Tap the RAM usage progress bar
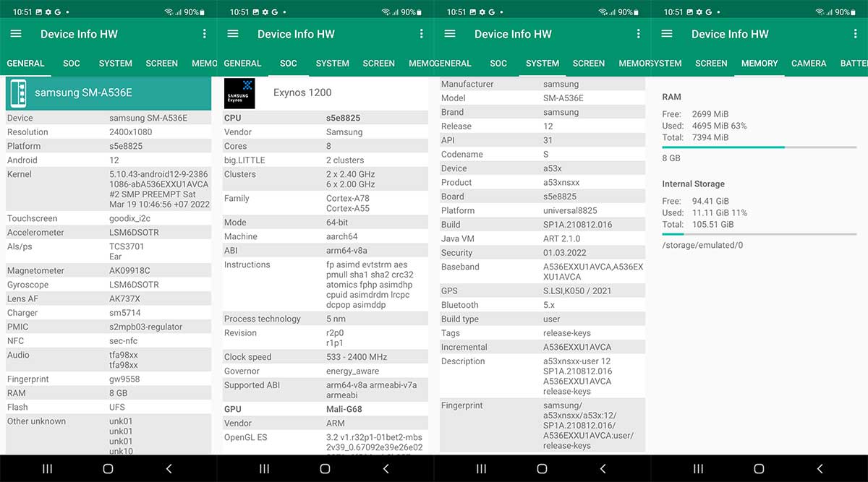868x482 pixels. coord(759,147)
